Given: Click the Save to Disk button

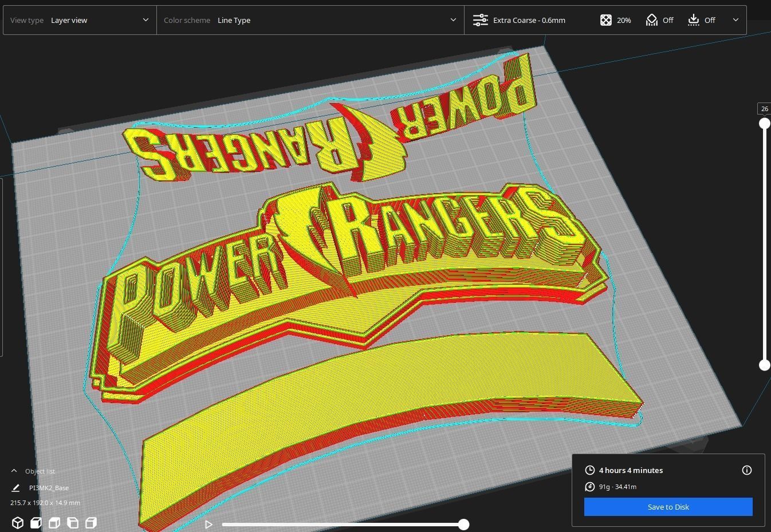Looking at the screenshot, I should (x=668, y=507).
